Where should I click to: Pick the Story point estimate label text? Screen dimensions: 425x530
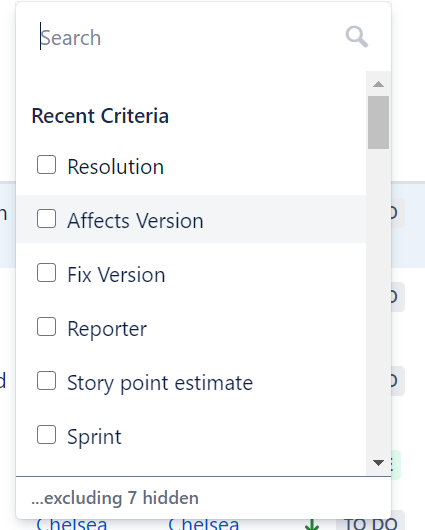pyautogui.click(x=160, y=383)
